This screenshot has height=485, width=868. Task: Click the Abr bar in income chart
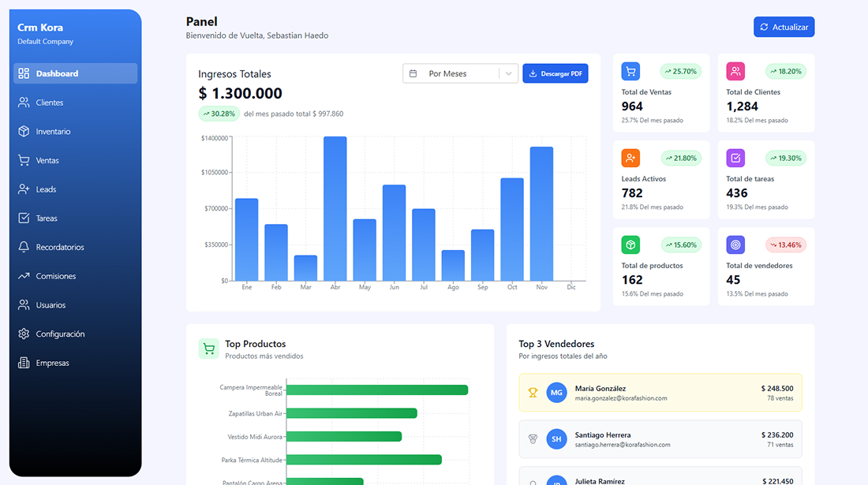335,209
